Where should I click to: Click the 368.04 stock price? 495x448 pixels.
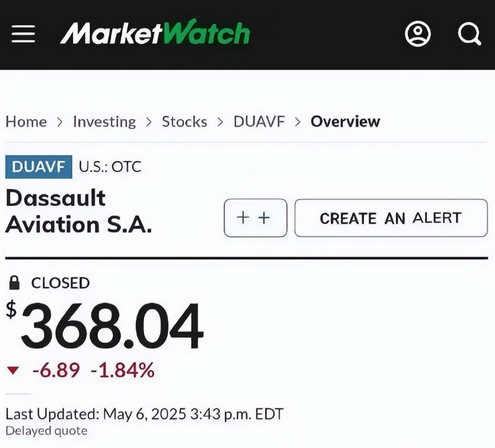111,327
